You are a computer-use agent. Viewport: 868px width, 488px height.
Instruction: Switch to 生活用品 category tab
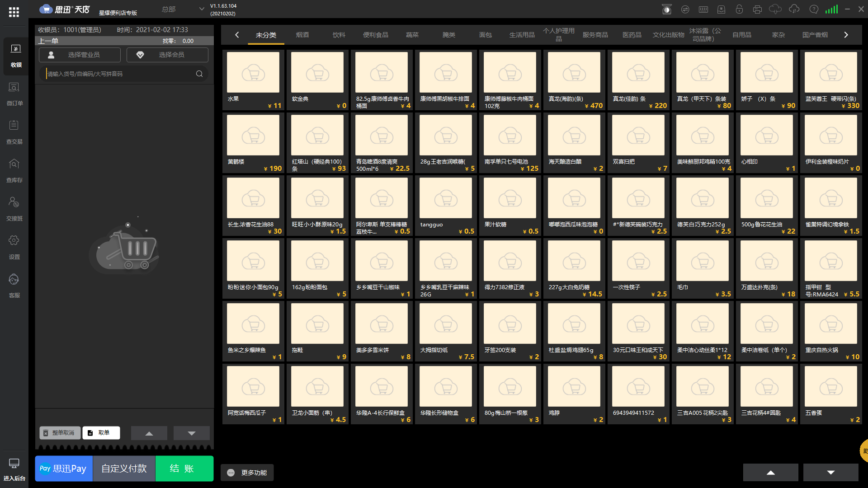(522, 35)
